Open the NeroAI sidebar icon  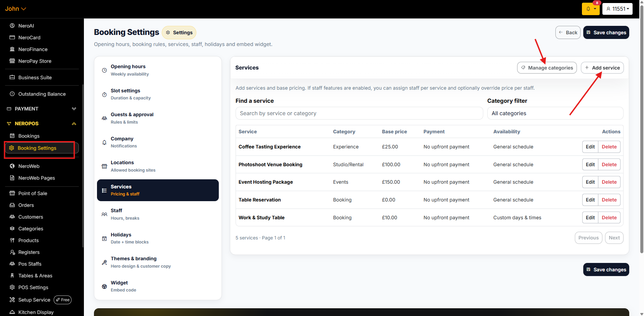[12, 26]
